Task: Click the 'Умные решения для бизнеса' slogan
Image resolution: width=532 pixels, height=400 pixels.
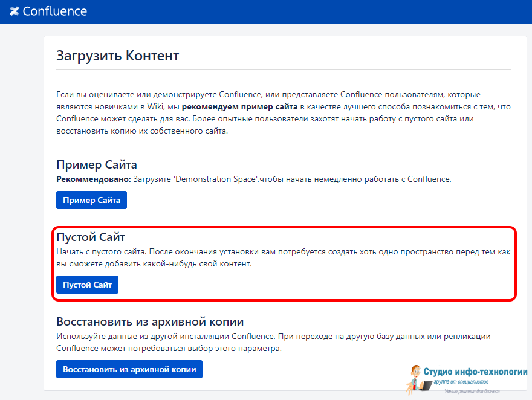Action: 472,392
